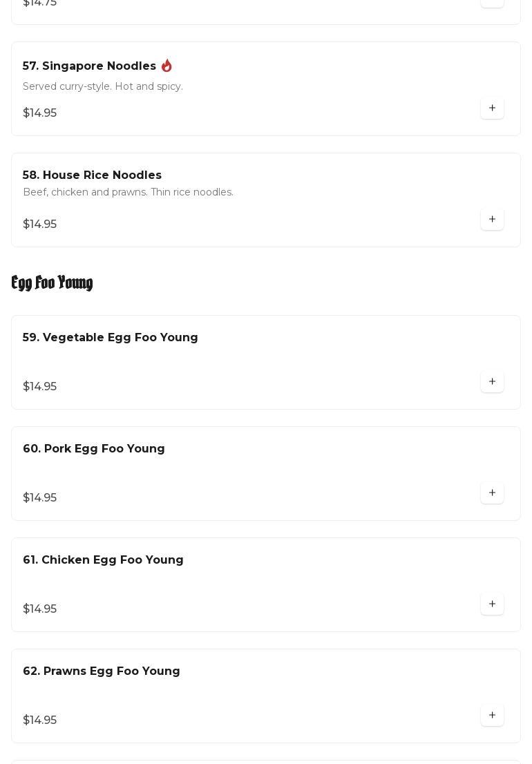Open the 58. House Rice Noodles title
The image size is (532, 764).
(92, 175)
